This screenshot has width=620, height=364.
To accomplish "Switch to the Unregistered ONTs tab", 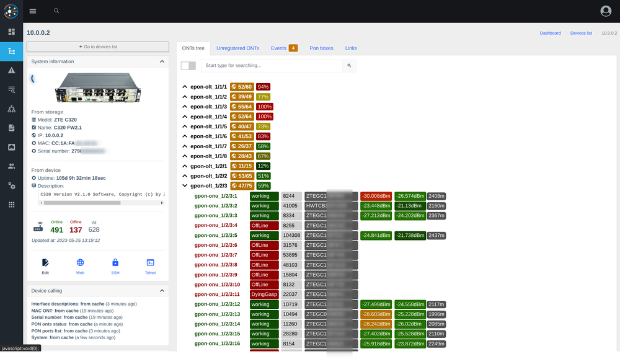I will [237, 48].
